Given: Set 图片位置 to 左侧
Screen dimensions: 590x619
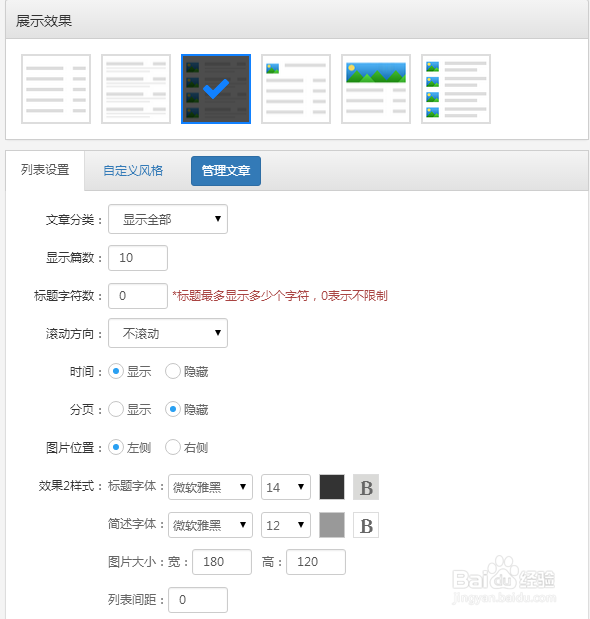Looking at the screenshot, I should tap(116, 447).
